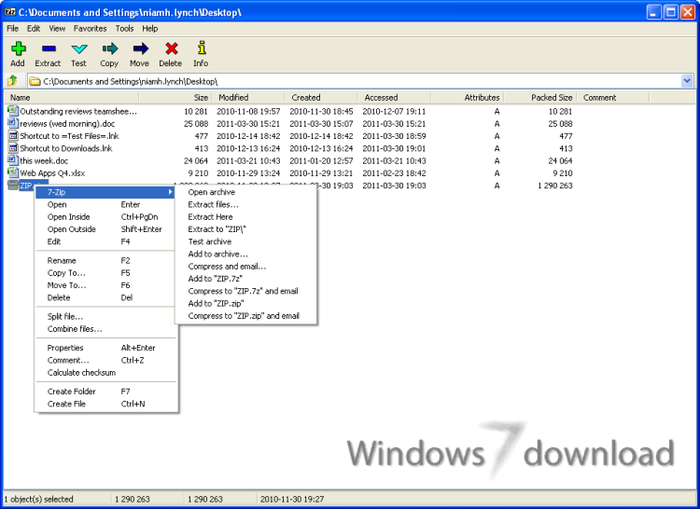Image resolution: width=700 pixels, height=509 pixels.
Task: Choose Compress to "ZIP.7z" and email
Action: [x=243, y=291]
